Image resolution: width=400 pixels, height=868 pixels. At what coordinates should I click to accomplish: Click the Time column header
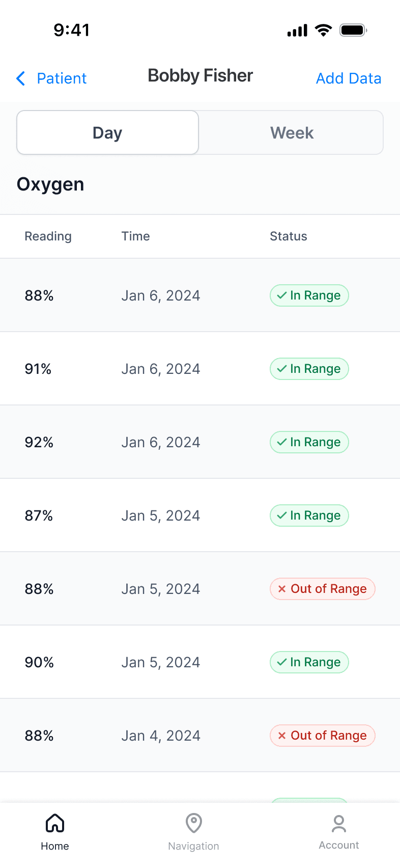pos(135,236)
